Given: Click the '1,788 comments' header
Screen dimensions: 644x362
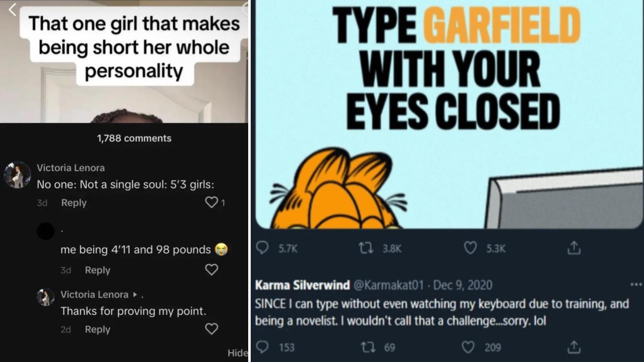Looking at the screenshot, I should [x=134, y=138].
